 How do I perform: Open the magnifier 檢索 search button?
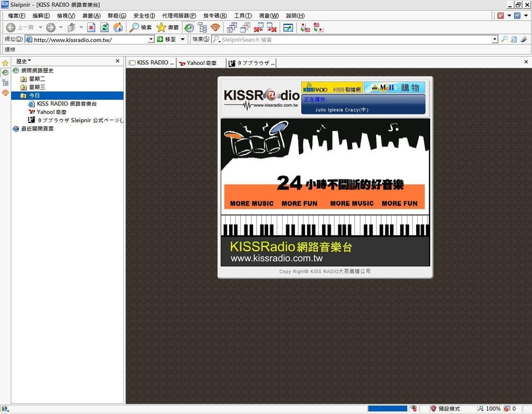pos(140,28)
